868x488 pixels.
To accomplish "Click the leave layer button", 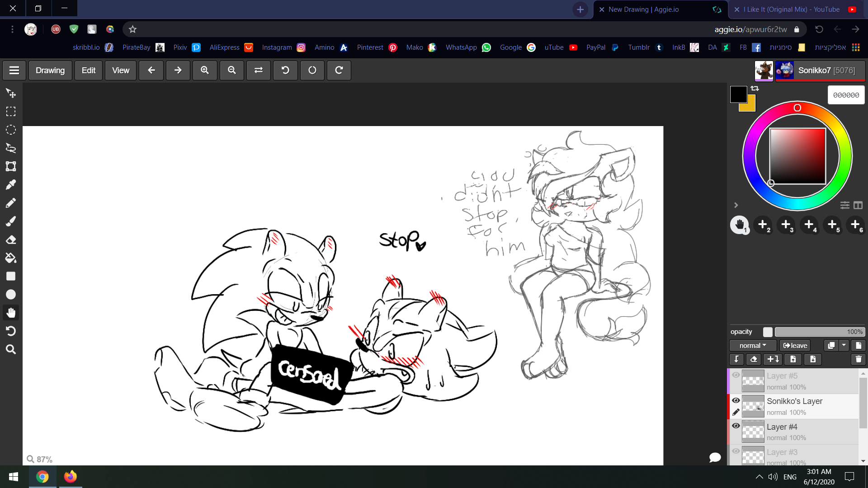I will pyautogui.click(x=795, y=346).
